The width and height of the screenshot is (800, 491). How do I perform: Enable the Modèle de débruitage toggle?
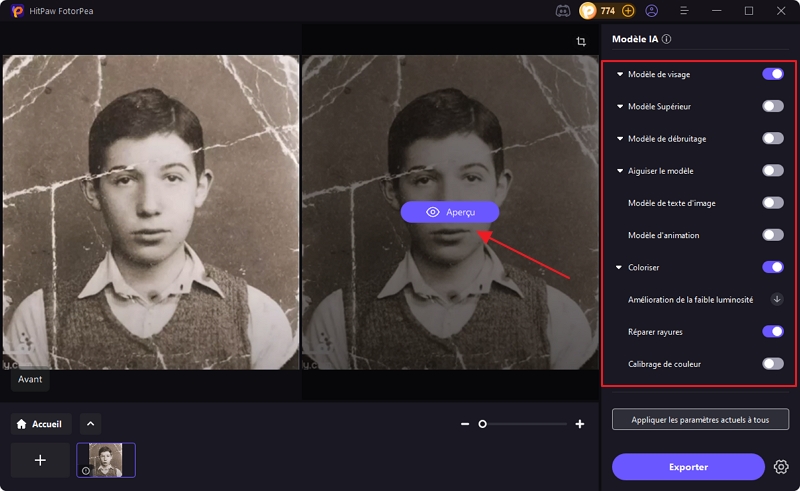pyautogui.click(x=772, y=138)
